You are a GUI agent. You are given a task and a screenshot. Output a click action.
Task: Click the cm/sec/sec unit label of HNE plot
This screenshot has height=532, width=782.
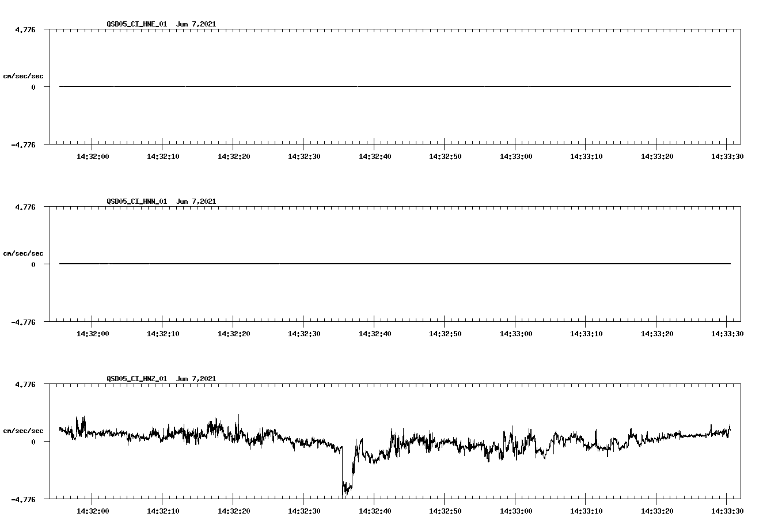pos(23,76)
